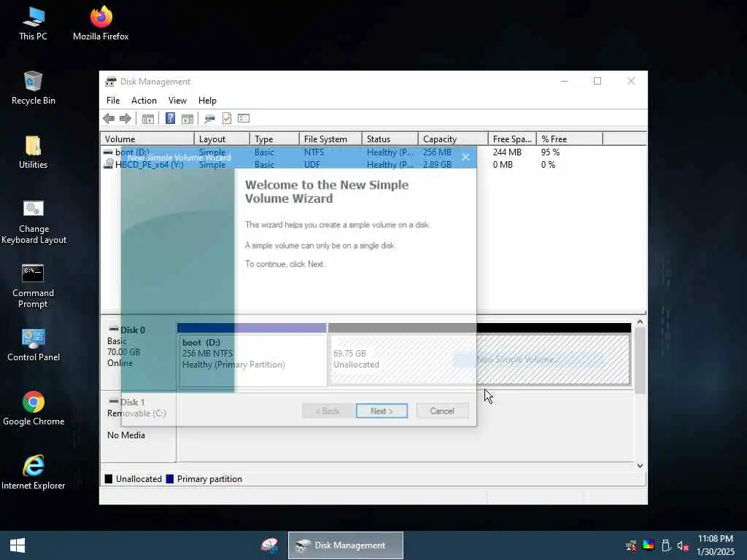Sort by the % Free column header
747x560 pixels.
(x=570, y=139)
